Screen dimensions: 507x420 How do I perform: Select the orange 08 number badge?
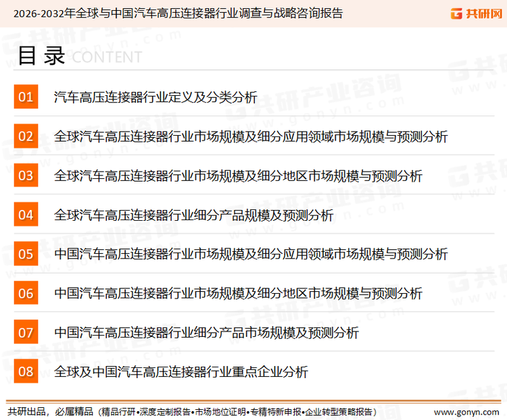pos(26,371)
